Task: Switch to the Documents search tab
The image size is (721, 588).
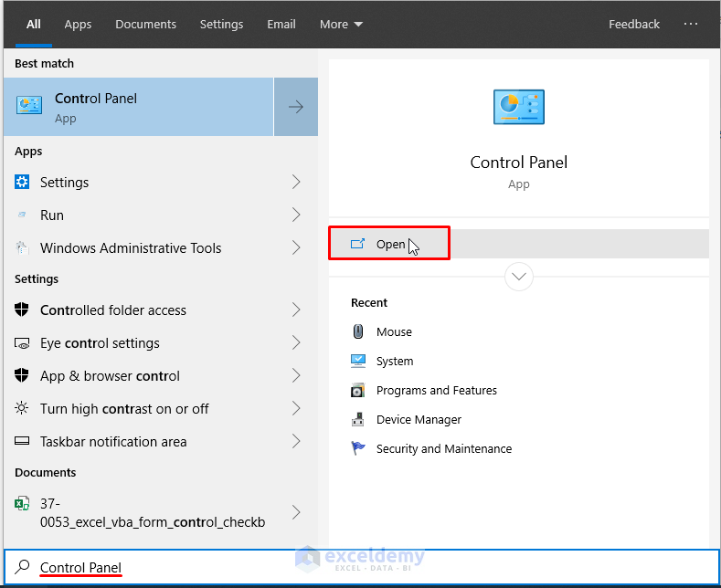Action: 145,24
